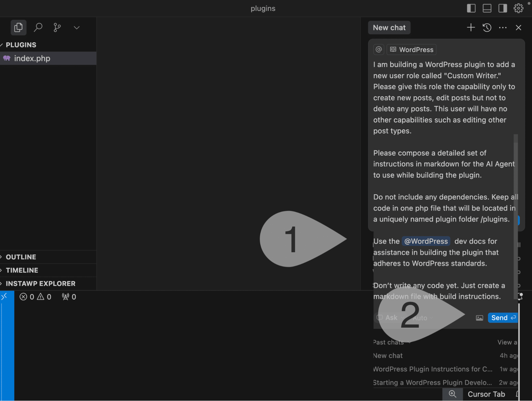Screen dimensions: 532x401
Task: Open the Ask mode dropdown
Action: pyautogui.click(x=390, y=318)
